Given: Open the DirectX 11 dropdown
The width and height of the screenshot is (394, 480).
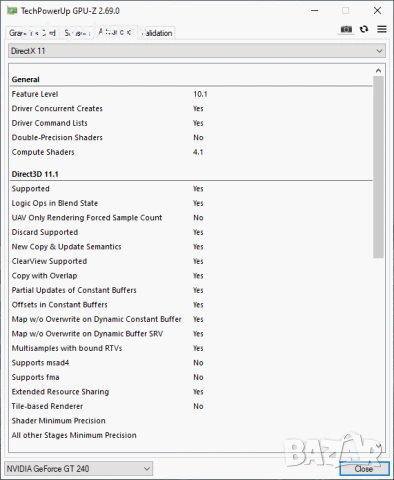Looking at the screenshot, I should 197,51.
